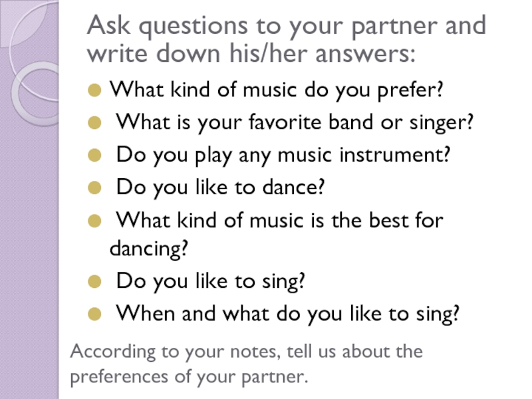Image resolution: width=532 pixels, height=399 pixels.
Task: Click the line "What kind of music is the best for"
Action: (279, 221)
